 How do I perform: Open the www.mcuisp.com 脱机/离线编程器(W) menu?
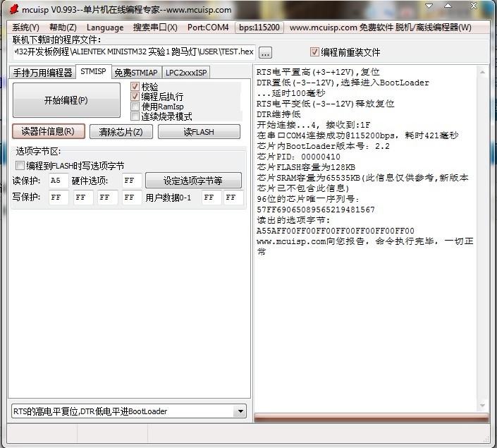pos(381,28)
